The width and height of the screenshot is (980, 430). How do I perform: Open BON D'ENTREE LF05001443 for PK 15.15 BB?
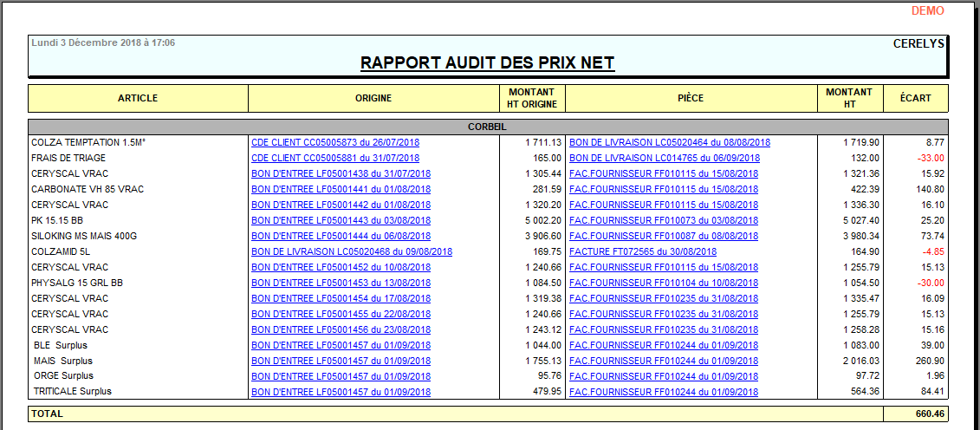point(341,220)
